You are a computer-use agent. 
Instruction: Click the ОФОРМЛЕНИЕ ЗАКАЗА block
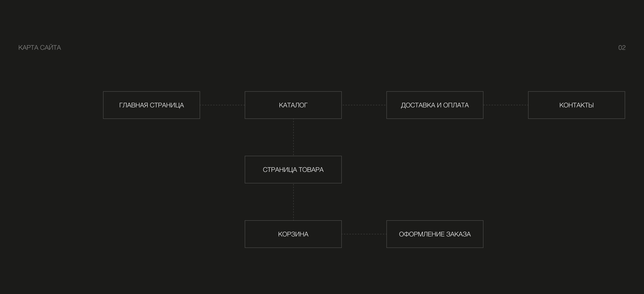point(435,234)
